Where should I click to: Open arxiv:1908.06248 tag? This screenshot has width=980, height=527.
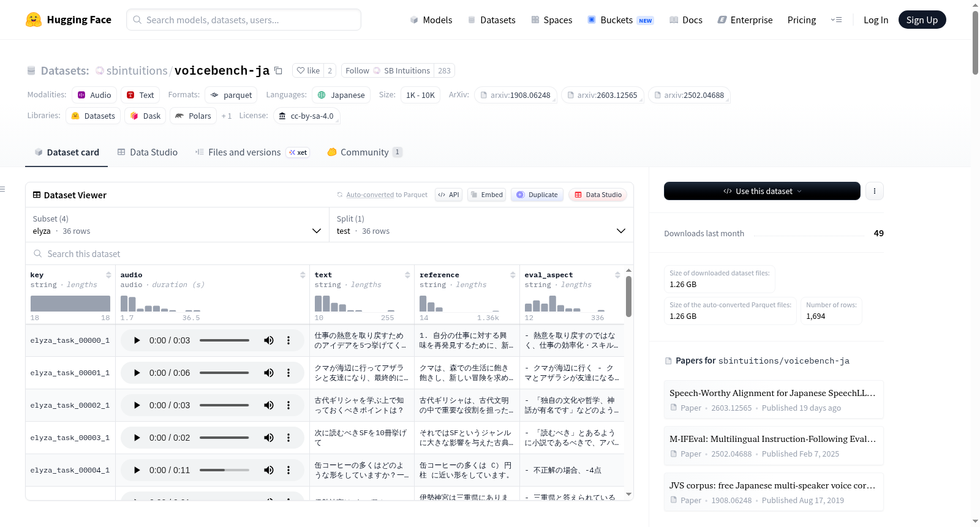pyautogui.click(x=515, y=95)
